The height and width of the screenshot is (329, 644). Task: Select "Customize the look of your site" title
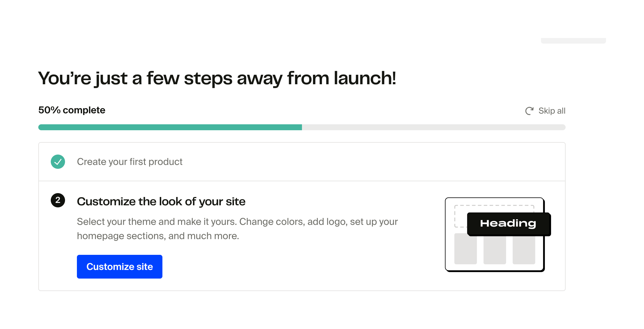click(161, 201)
